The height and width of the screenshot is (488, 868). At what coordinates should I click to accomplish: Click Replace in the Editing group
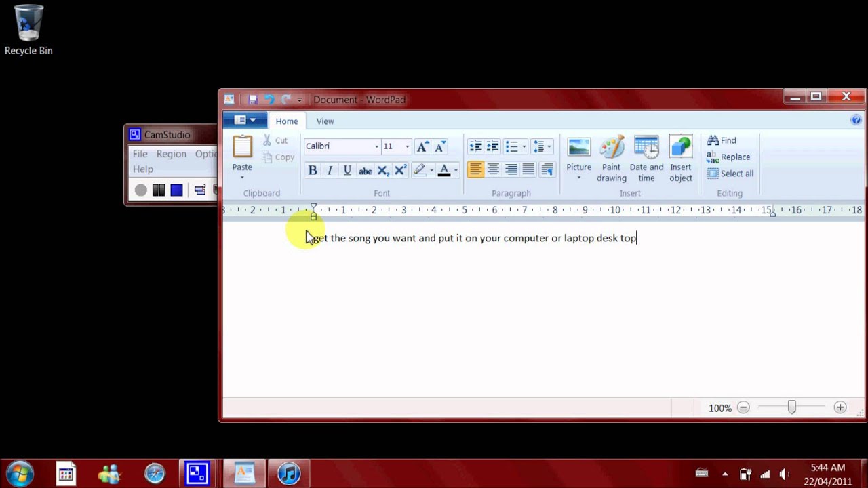click(728, 157)
